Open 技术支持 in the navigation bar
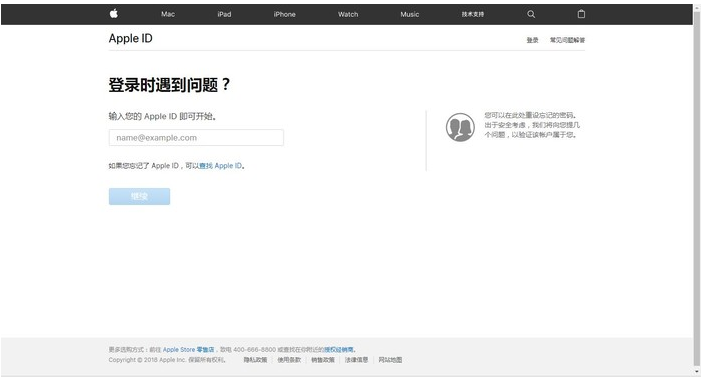Image resolution: width=705 pixels, height=377 pixels. 473,14
